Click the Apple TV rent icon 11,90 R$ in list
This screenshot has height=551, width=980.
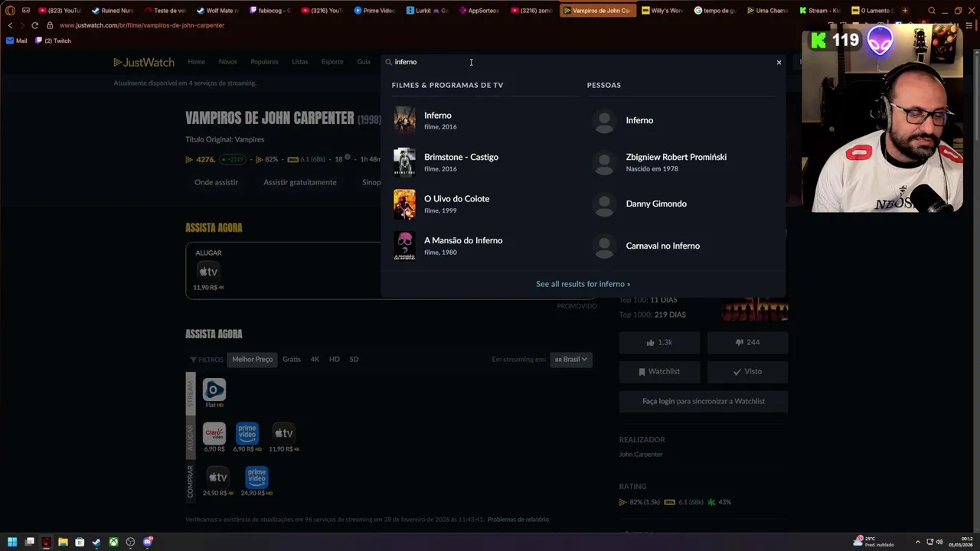(x=284, y=433)
